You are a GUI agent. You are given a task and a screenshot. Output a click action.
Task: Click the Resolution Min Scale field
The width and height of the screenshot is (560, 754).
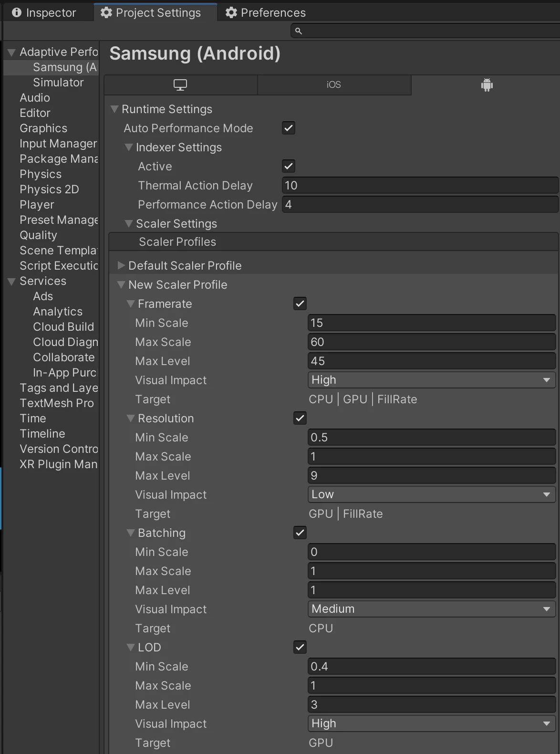tap(432, 437)
